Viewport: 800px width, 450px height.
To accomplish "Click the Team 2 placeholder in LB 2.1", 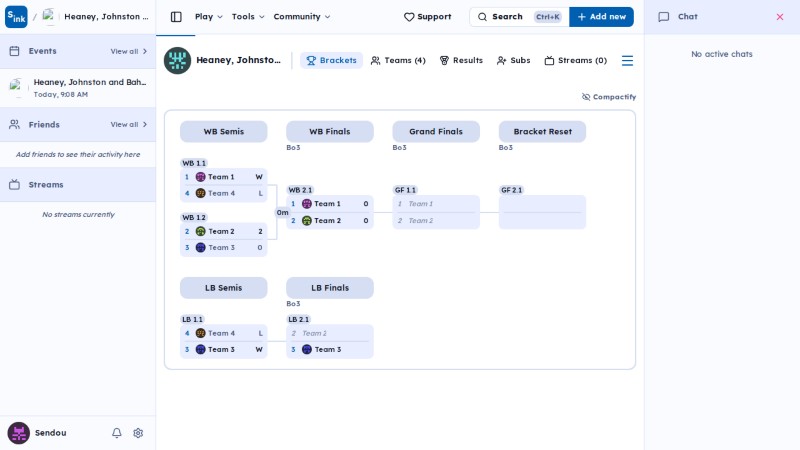I will pos(330,333).
